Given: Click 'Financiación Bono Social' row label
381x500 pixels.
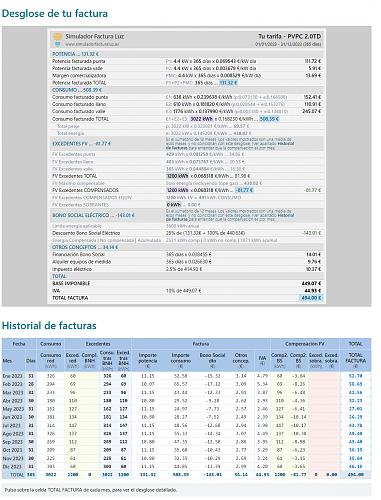Looking at the screenshot, I should [x=78, y=254].
